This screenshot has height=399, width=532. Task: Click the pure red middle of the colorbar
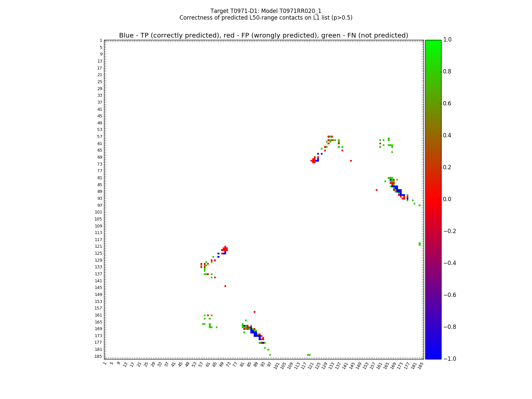[x=433, y=199]
